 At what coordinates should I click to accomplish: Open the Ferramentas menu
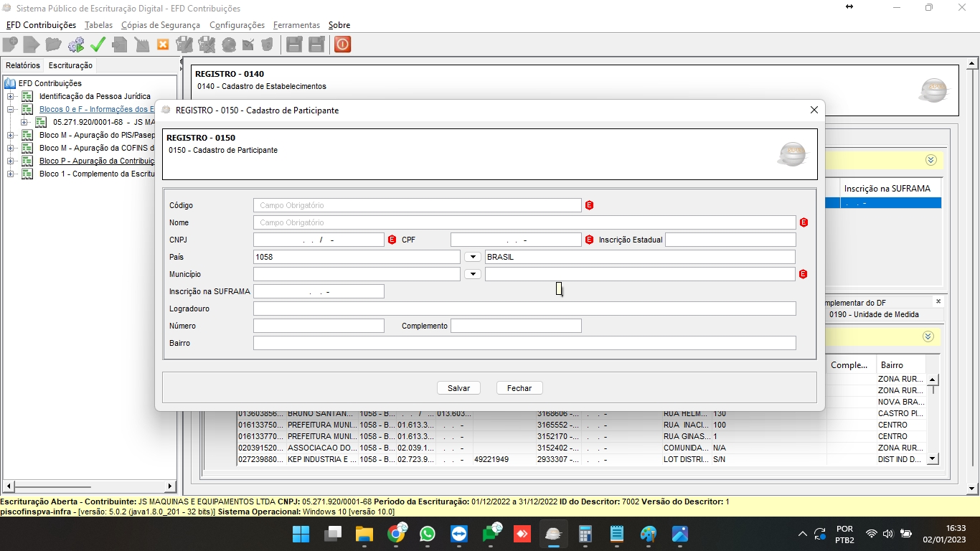point(296,25)
